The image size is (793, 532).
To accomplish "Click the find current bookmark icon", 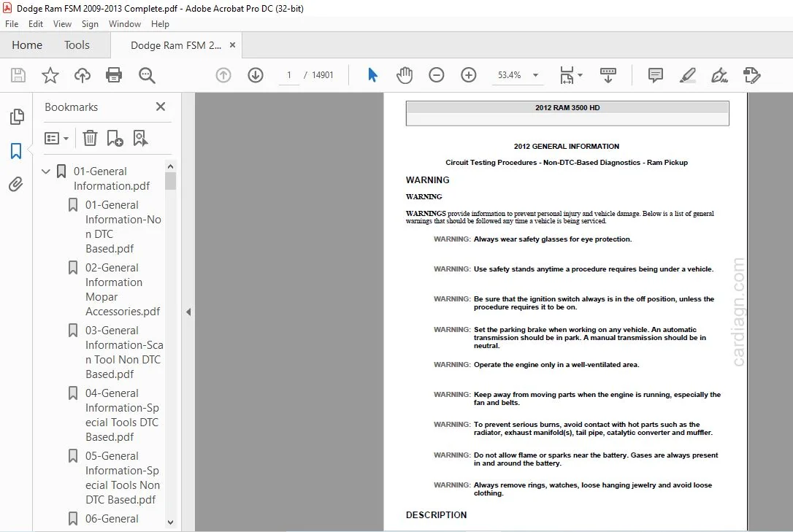I will click(x=140, y=138).
